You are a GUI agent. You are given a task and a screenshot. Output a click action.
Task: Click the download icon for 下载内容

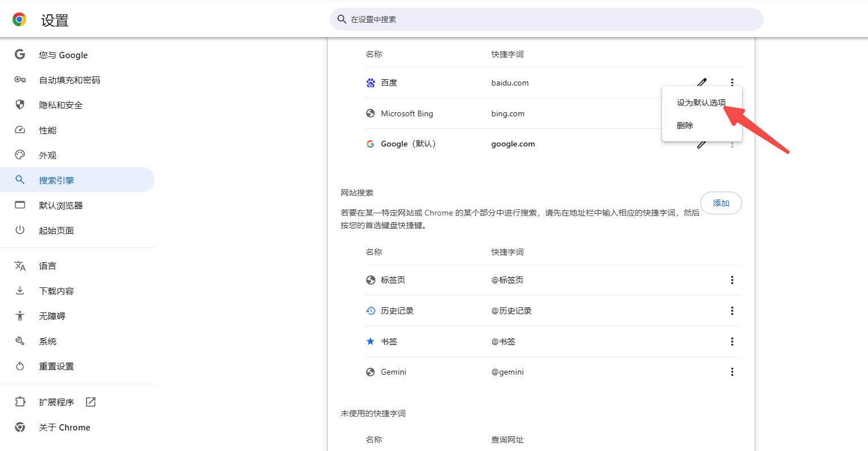tap(20, 291)
